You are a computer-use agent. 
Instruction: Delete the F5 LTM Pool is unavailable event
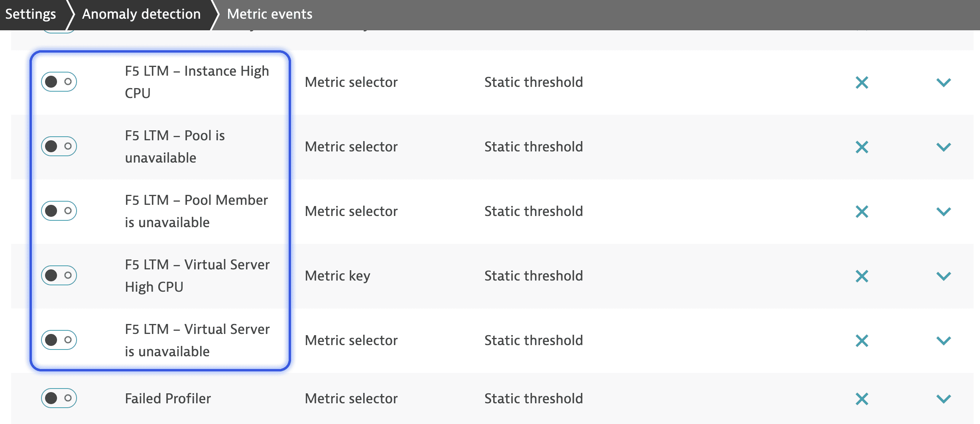(863, 147)
